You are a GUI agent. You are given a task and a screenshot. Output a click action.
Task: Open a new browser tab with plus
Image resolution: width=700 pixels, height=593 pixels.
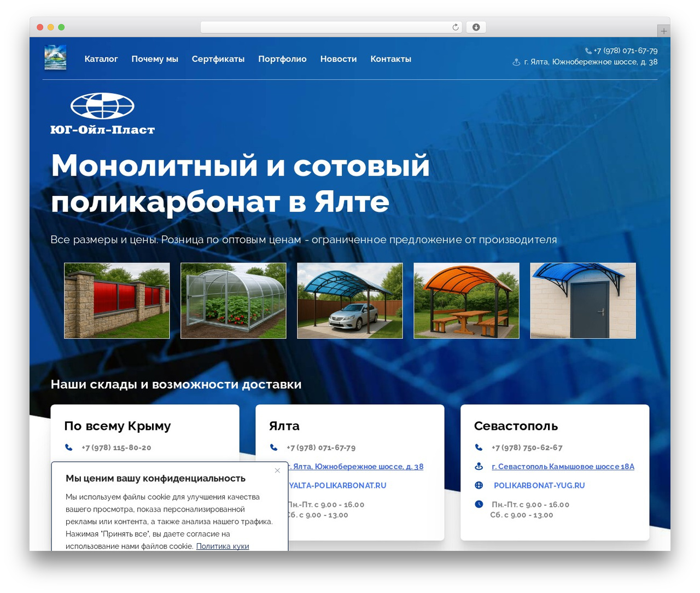coord(663,31)
